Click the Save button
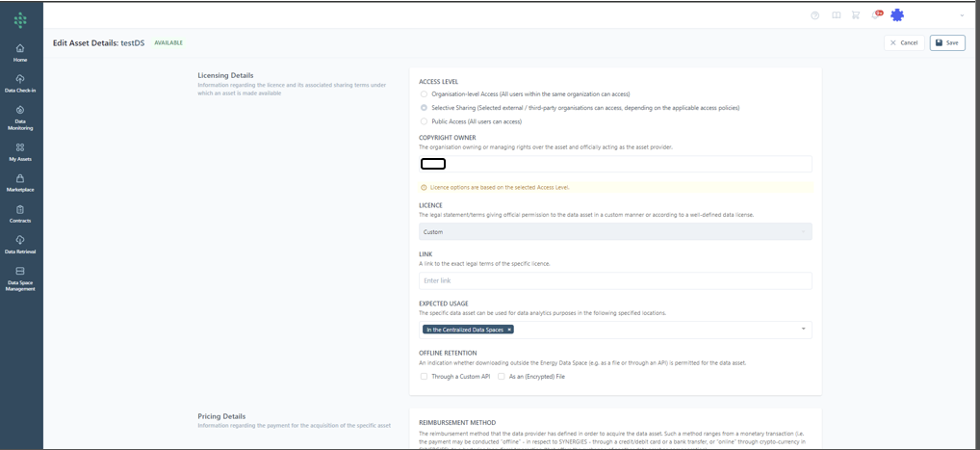Screen dimensions: 980x450 pyautogui.click(x=947, y=42)
